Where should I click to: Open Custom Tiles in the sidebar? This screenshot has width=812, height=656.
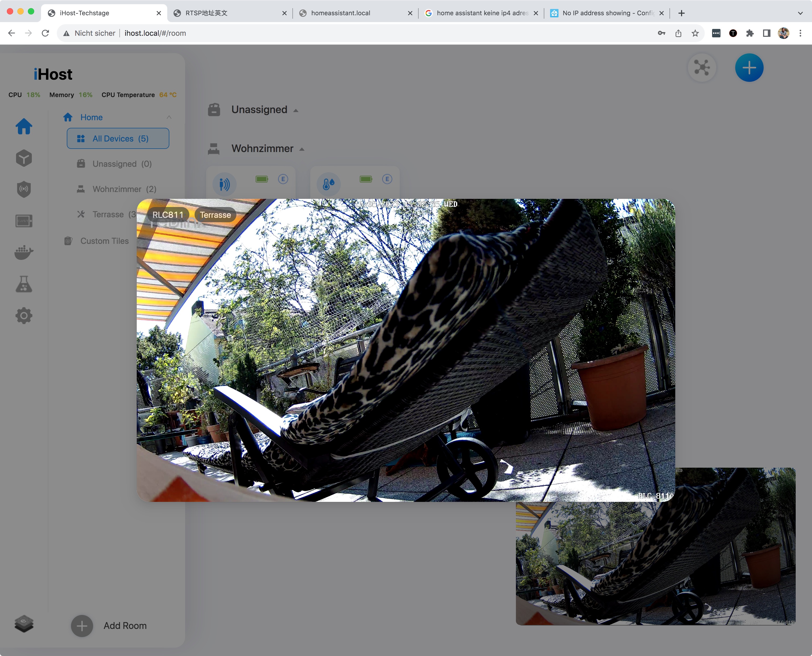coord(104,241)
